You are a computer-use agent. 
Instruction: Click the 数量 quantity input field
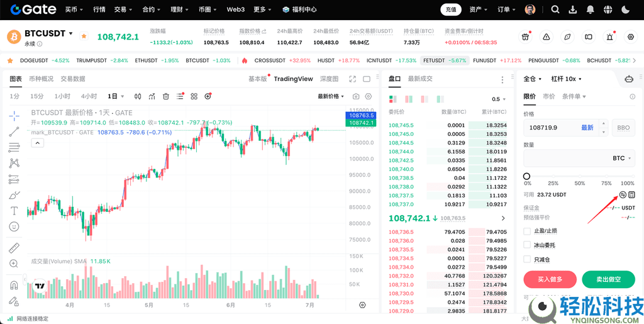pos(579,158)
